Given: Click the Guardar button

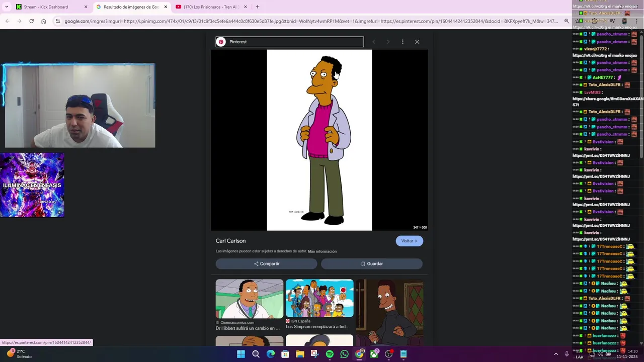Looking at the screenshot, I should pyautogui.click(x=372, y=263).
